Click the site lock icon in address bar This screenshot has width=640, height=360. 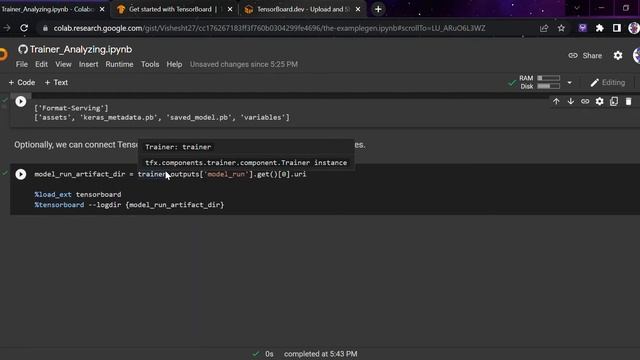coord(45,28)
